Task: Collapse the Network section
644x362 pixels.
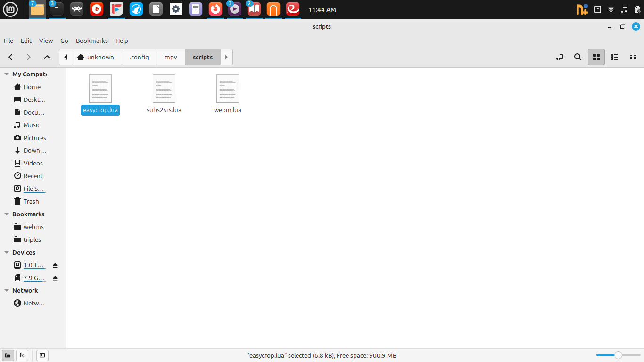Action: tap(7, 290)
